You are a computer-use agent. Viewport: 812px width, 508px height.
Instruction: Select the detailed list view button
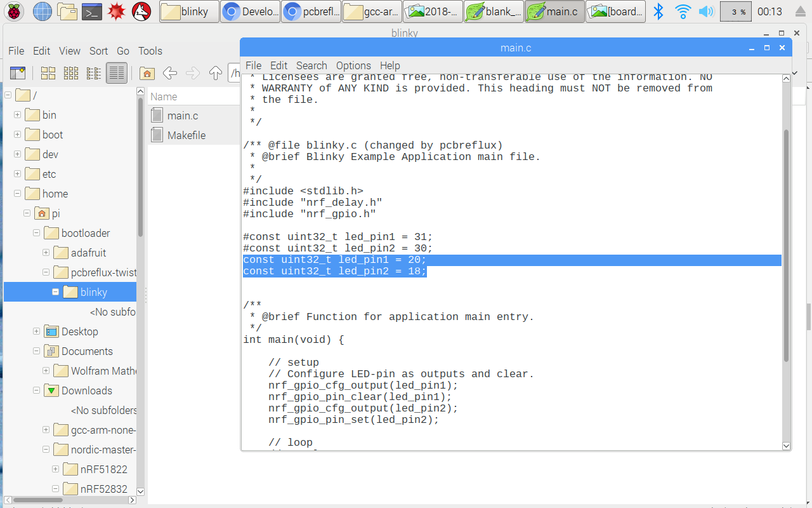click(117, 73)
